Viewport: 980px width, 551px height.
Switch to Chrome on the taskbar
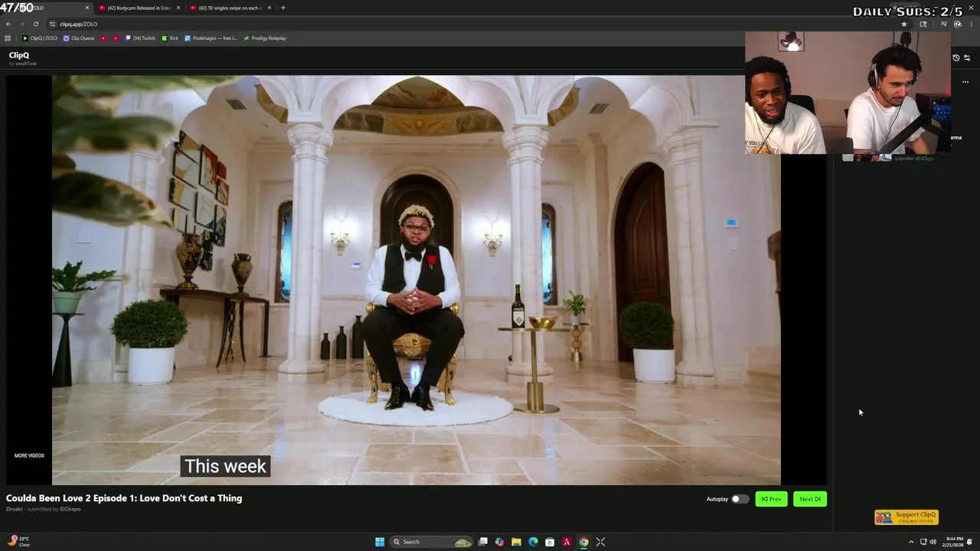[583, 542]
